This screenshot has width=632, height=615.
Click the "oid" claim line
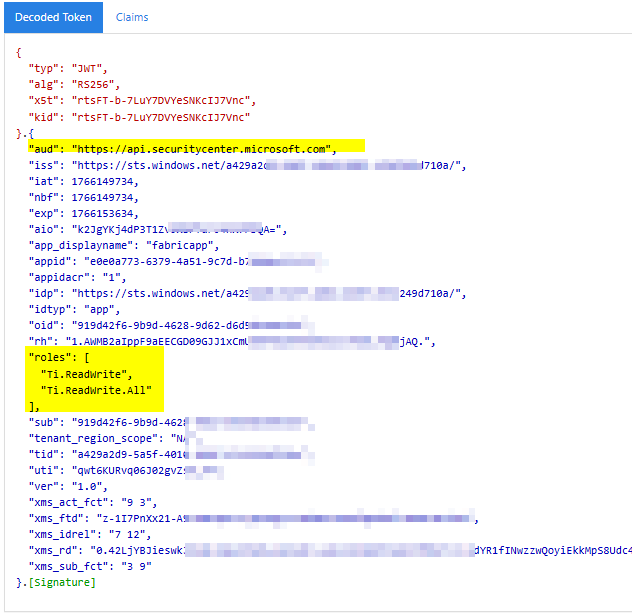(x=171, y=326)
